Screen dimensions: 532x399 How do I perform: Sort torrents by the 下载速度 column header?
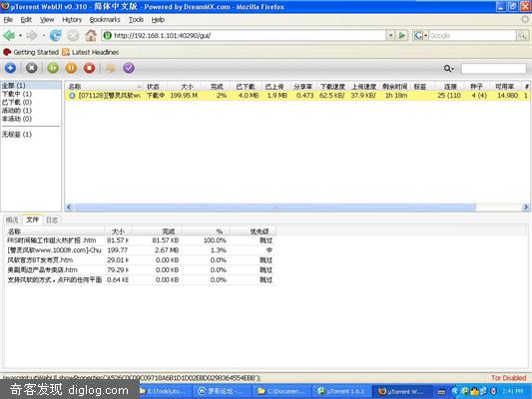click(332, 87)
